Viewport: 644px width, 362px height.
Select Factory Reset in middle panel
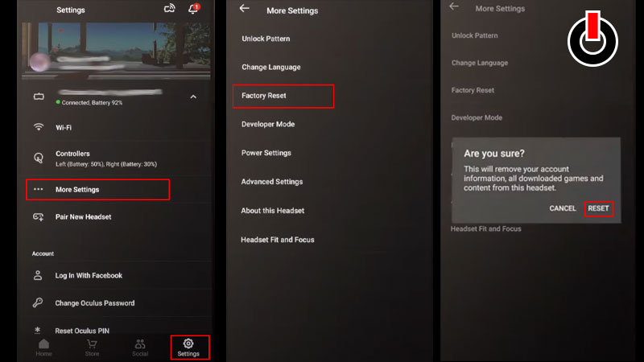pyautogui.click(x=283, y=96)
